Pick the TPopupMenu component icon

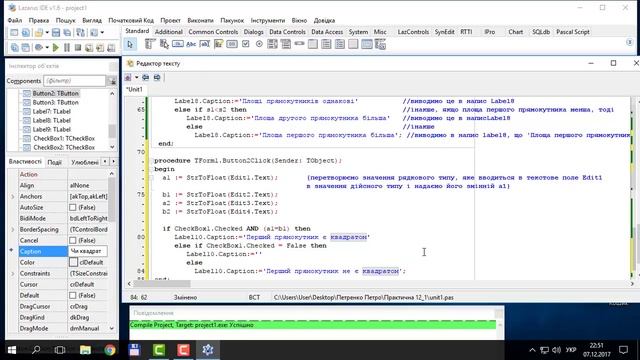coord(164,44)
